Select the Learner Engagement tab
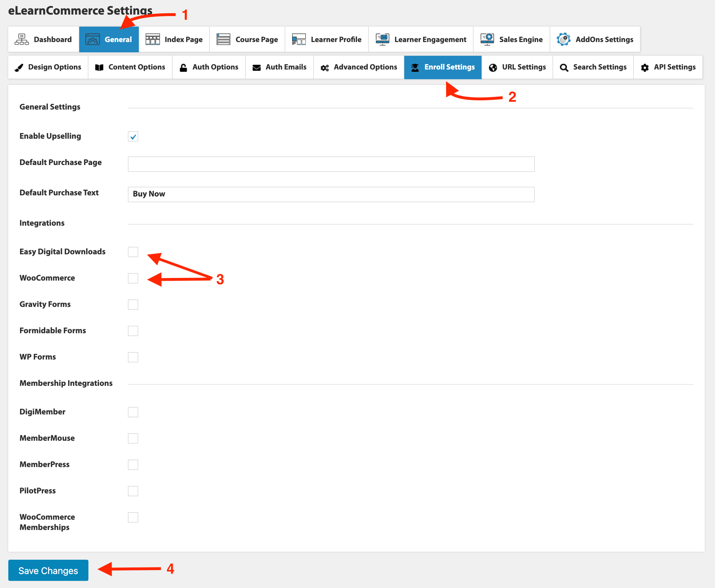Screen dimensions: 715x588 point(421,39)
